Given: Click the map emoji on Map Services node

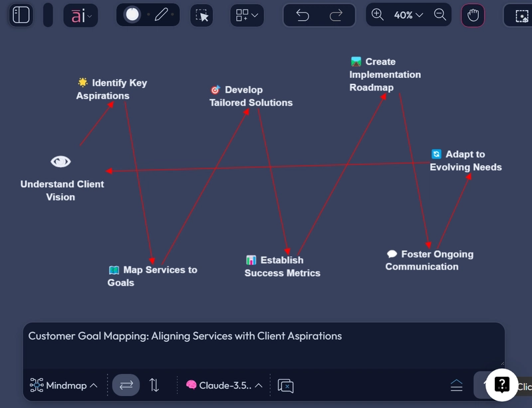Looking at the screenshot, I should 114,270.
